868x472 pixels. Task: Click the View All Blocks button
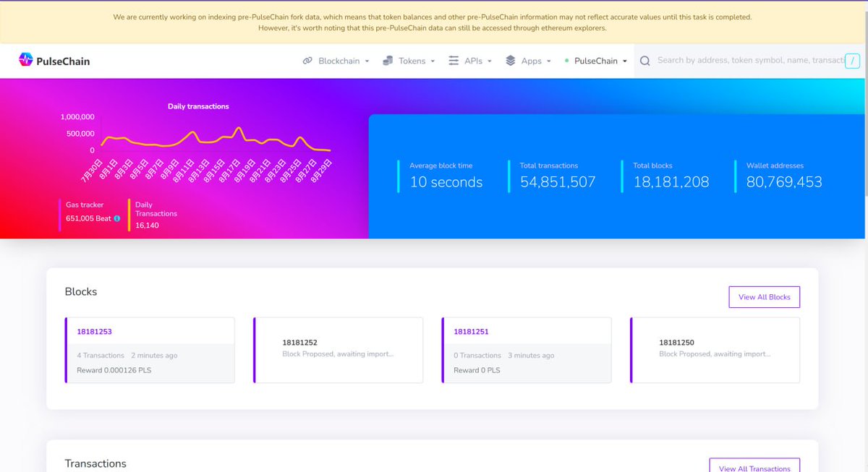click(764, 297)
